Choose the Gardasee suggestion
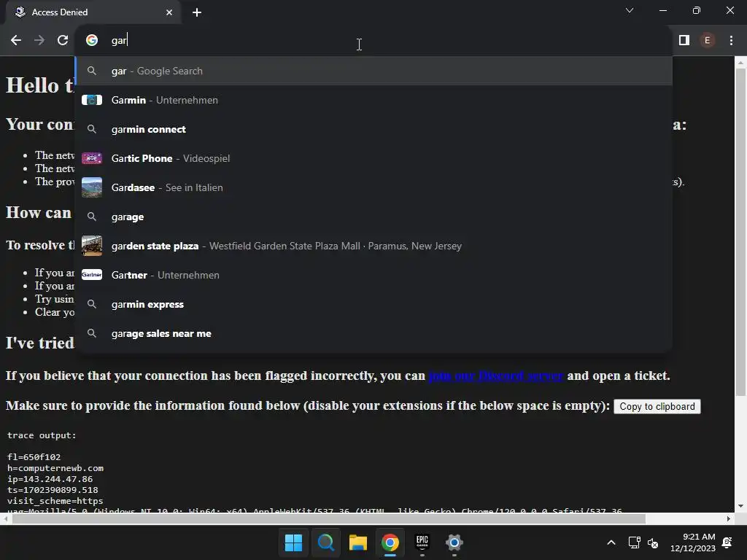 click(374, 187)
